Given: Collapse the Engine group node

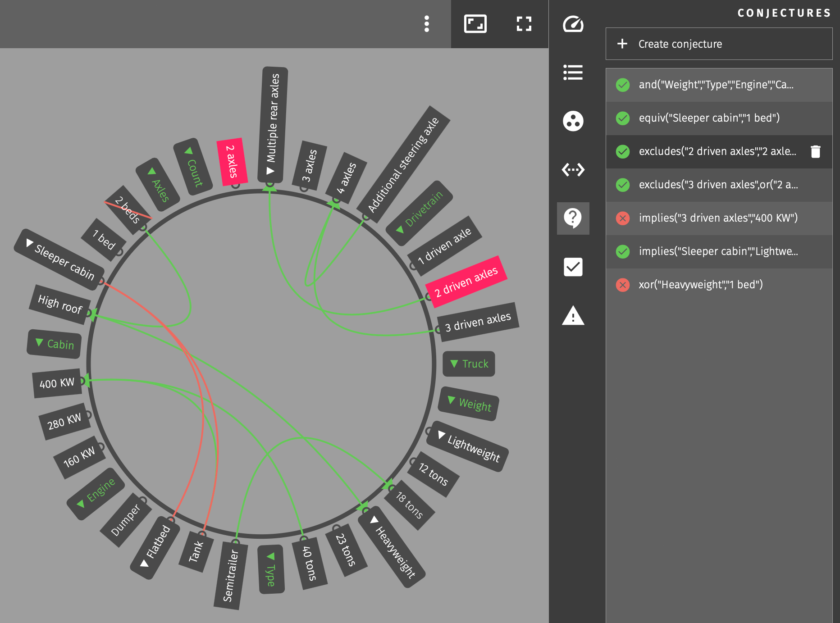Looking at the screenshot, I should (96, 494).
